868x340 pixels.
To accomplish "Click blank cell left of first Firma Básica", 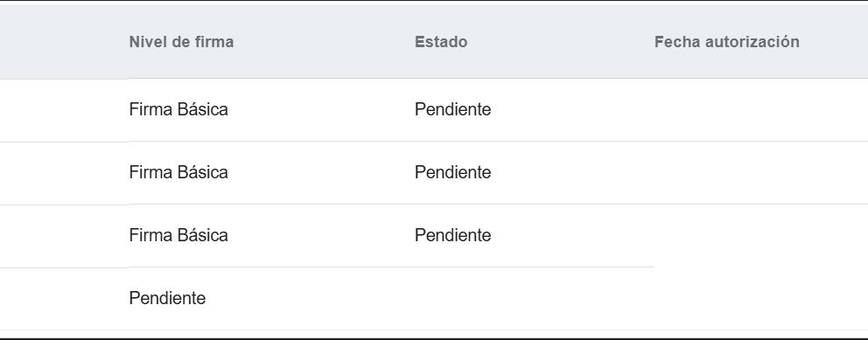I will pos(64,110).
